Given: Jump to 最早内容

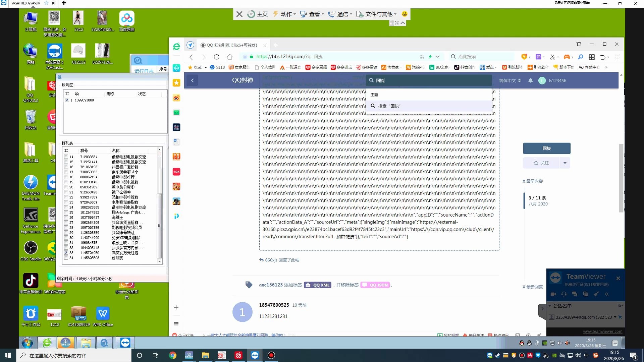Looking at the screenshot, I should pos(533,181).
